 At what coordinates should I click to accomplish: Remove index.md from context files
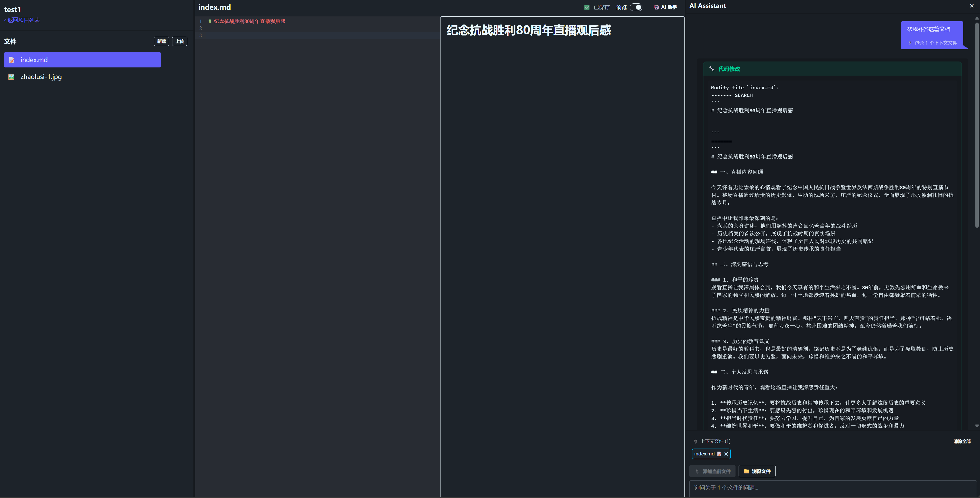click(x=726, y=454)
